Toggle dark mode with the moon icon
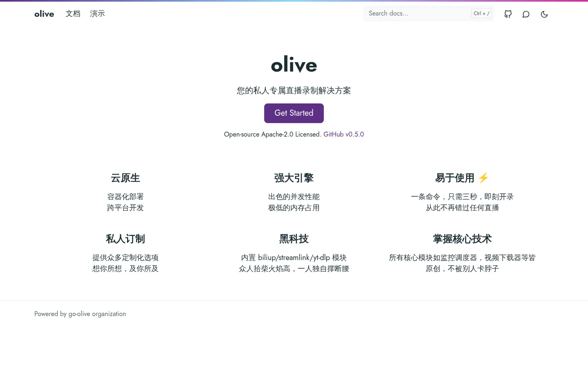The height and width of the screenshot is (368, 588). point(544,14)
